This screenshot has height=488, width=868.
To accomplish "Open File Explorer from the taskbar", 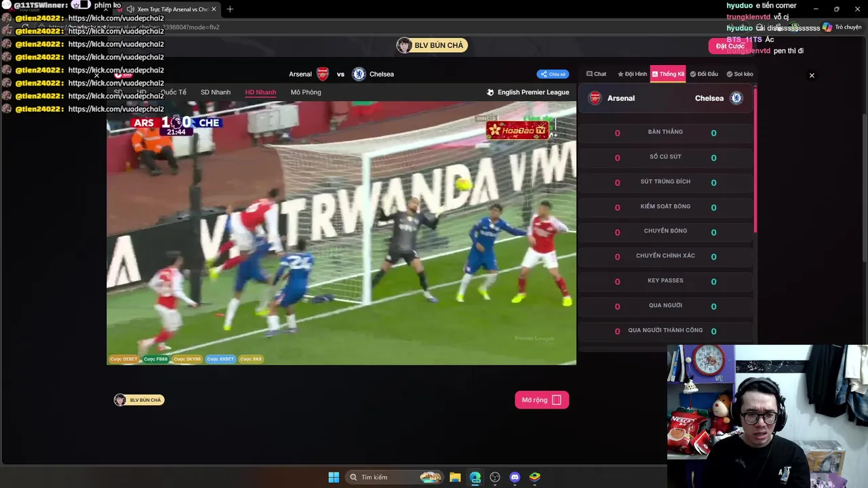I will [455, 477].
